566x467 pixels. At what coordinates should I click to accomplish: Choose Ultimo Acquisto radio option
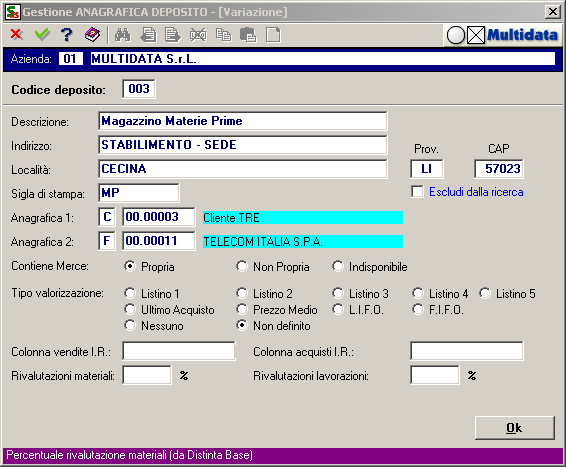(130, 309)
